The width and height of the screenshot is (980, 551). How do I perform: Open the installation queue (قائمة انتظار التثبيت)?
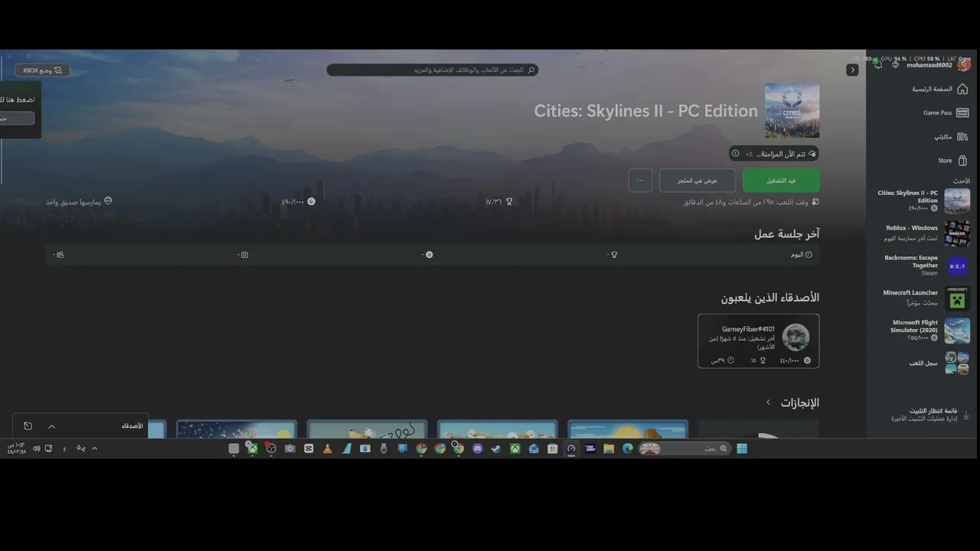928,415
